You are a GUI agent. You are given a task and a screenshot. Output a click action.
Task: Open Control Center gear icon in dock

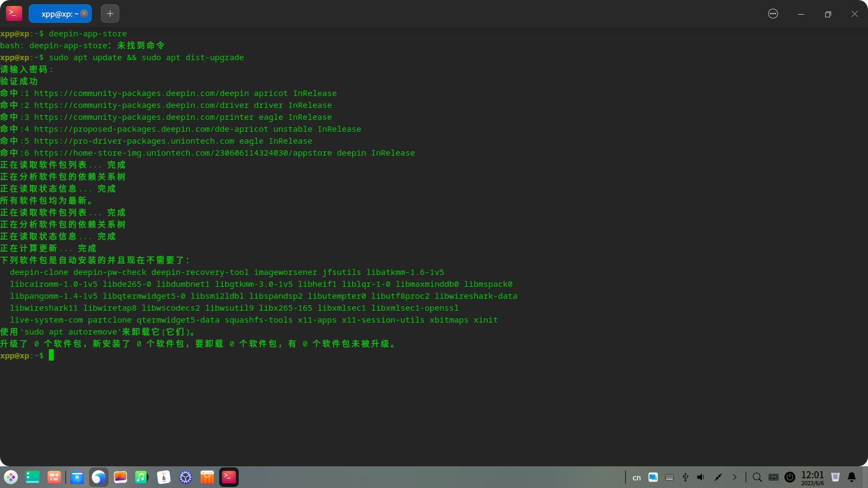[186, 477]
